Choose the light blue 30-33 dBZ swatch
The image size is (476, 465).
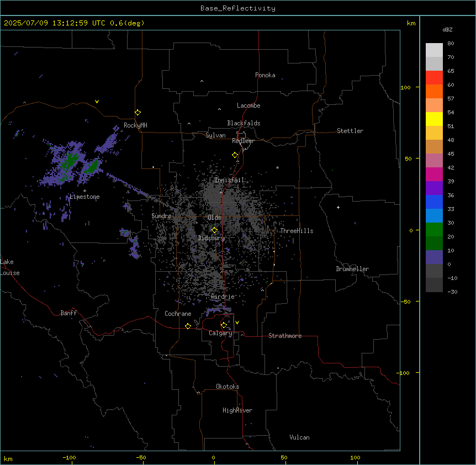(x=434, y=216)
